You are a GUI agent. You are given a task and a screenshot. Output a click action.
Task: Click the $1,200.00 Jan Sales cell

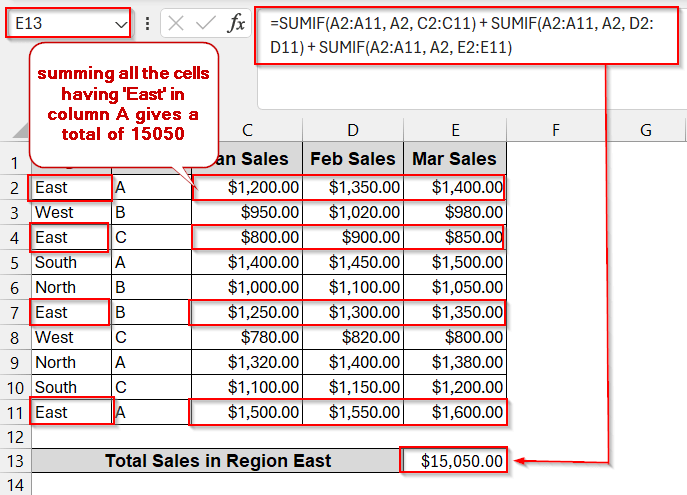click(247, 187)
